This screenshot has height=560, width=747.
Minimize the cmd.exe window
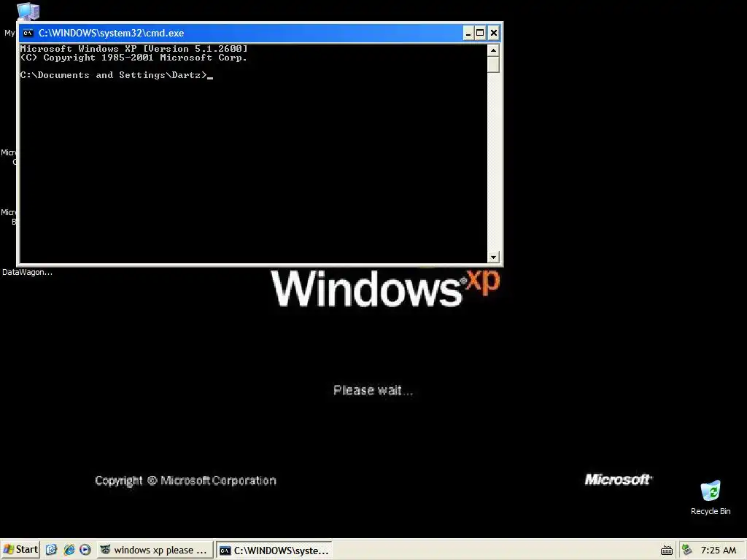coord(468,33)
